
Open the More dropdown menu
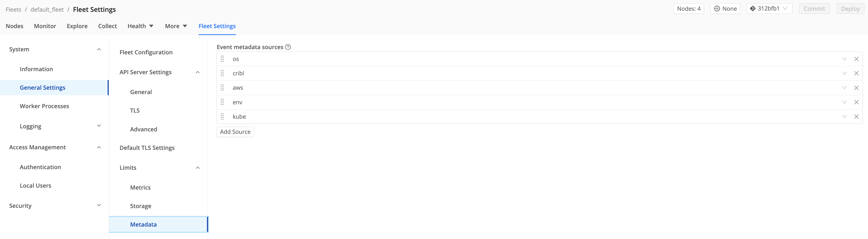click(x=175, y=26)
